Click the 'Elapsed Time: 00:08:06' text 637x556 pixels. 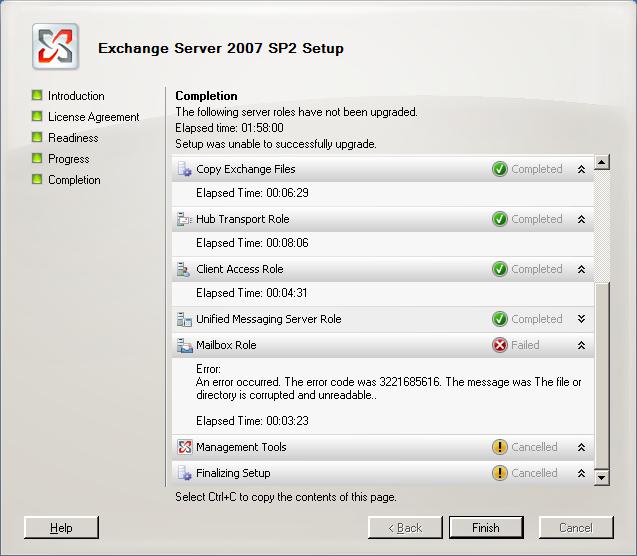click(252, 243)
